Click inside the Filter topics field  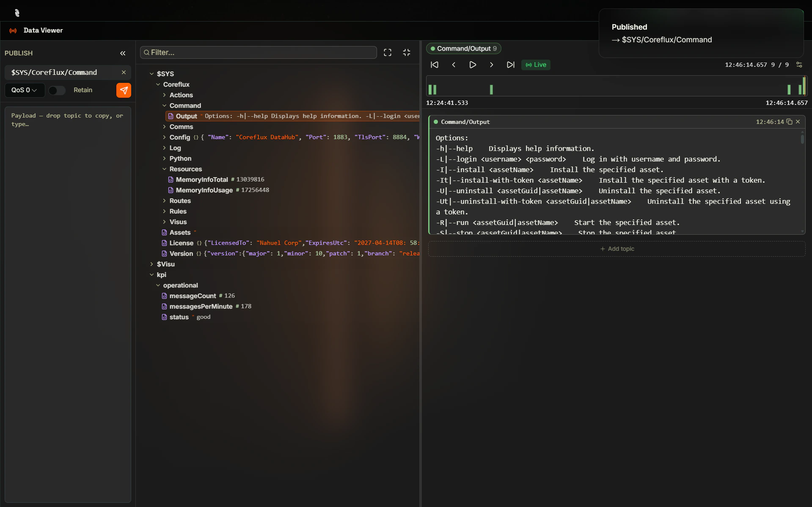(x=258, y=52)
